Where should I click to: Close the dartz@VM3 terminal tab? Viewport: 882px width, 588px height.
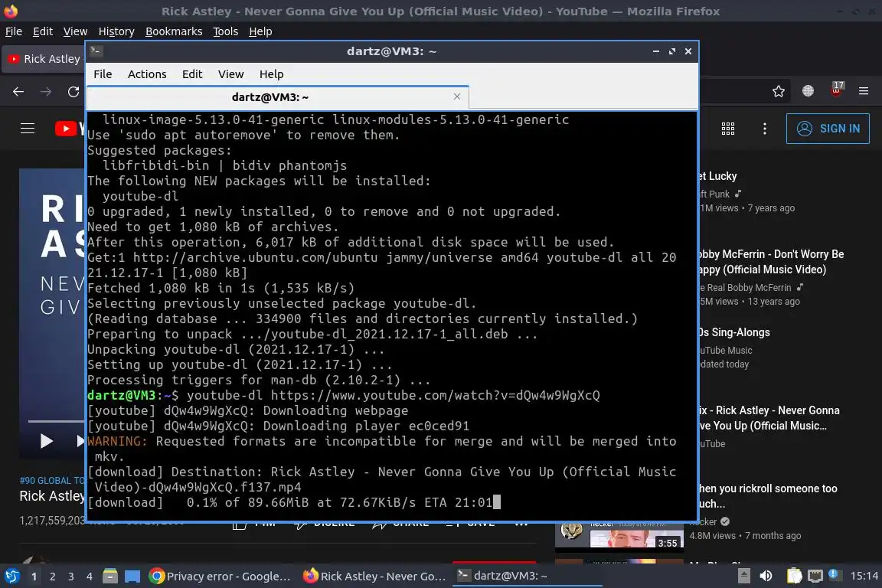pos(457,96)
